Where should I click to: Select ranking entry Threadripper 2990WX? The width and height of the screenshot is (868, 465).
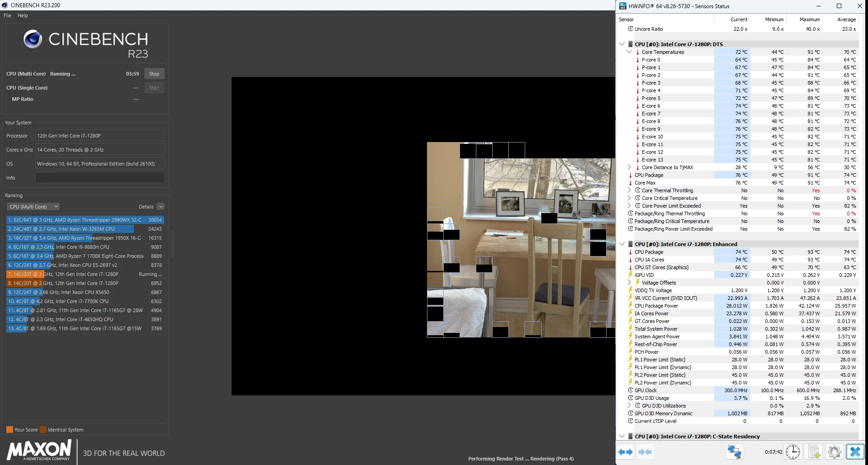pyautogui.click(x=85, y=220)
